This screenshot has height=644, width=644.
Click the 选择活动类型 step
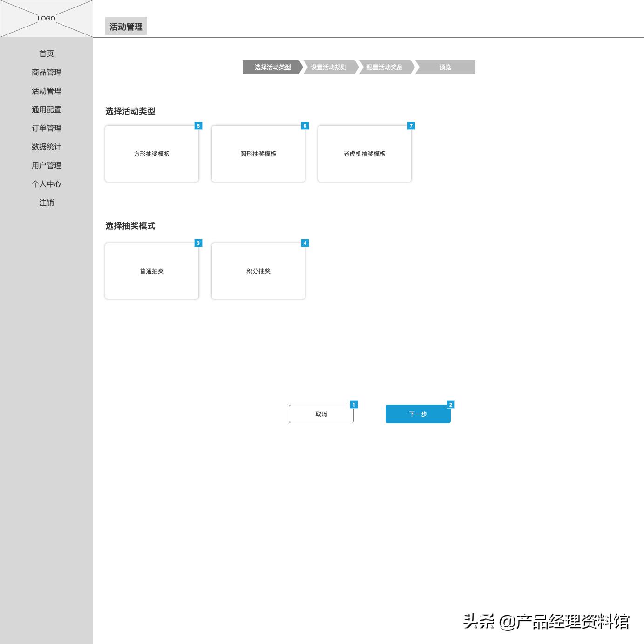click(x=272, y=67)
